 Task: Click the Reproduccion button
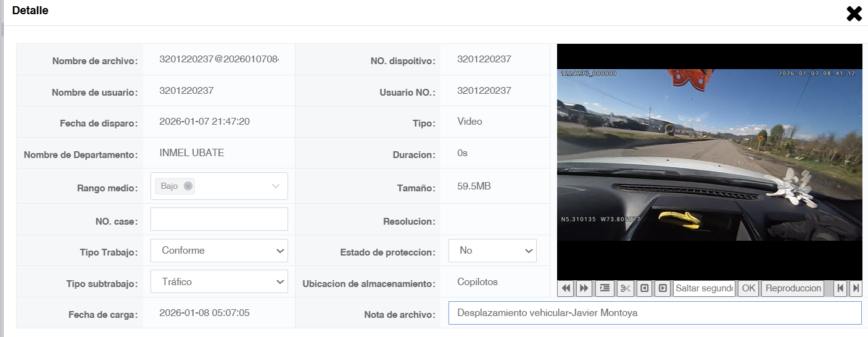click(x=793, y=288)
